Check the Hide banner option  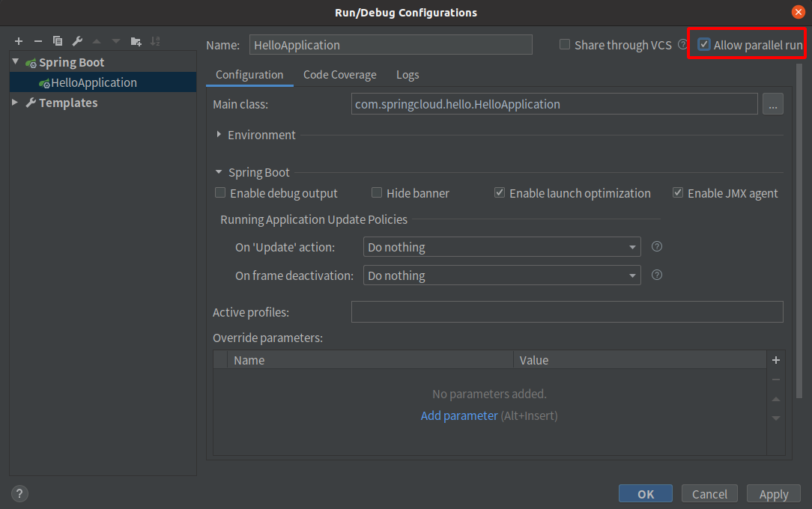377,193
